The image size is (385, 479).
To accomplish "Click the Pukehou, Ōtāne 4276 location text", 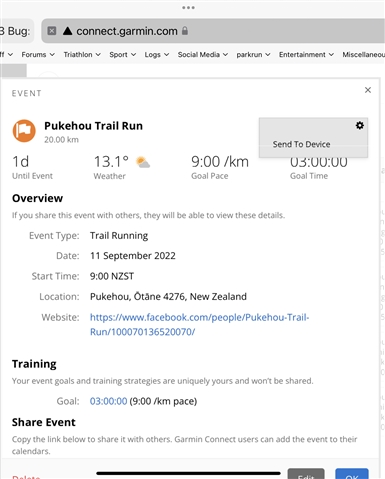I will [x=168, y=296].
